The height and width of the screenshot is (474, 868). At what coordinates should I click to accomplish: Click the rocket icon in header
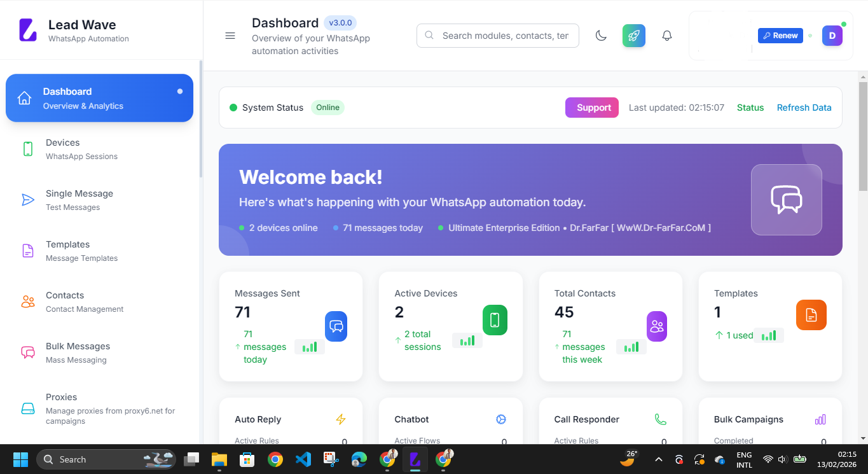(x=634, y=36)
